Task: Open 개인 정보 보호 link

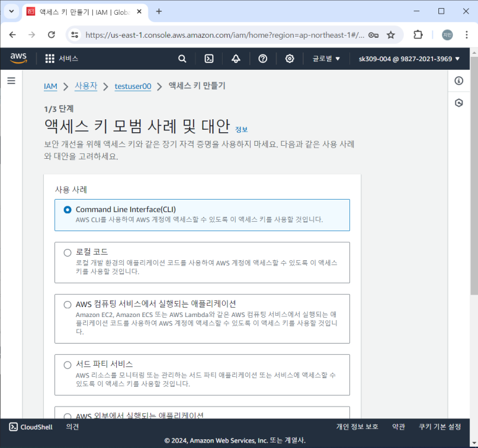Action: tap(357, 426)
